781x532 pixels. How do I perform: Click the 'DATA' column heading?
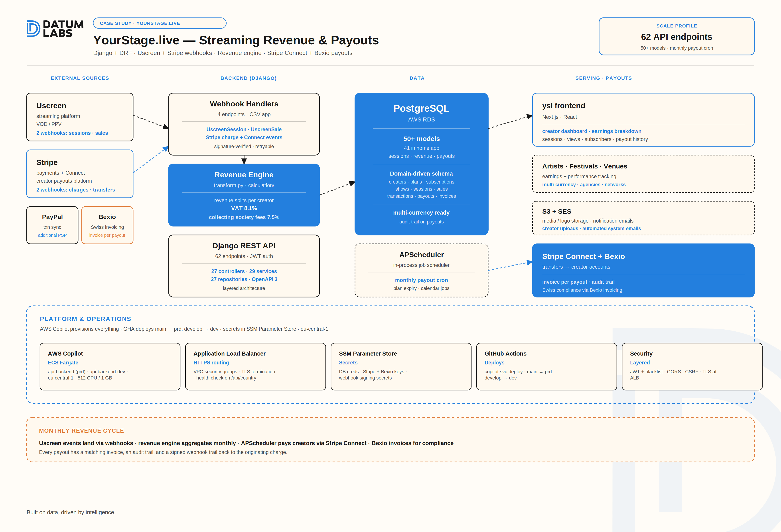pyautogui.click(x=417, y=78)
